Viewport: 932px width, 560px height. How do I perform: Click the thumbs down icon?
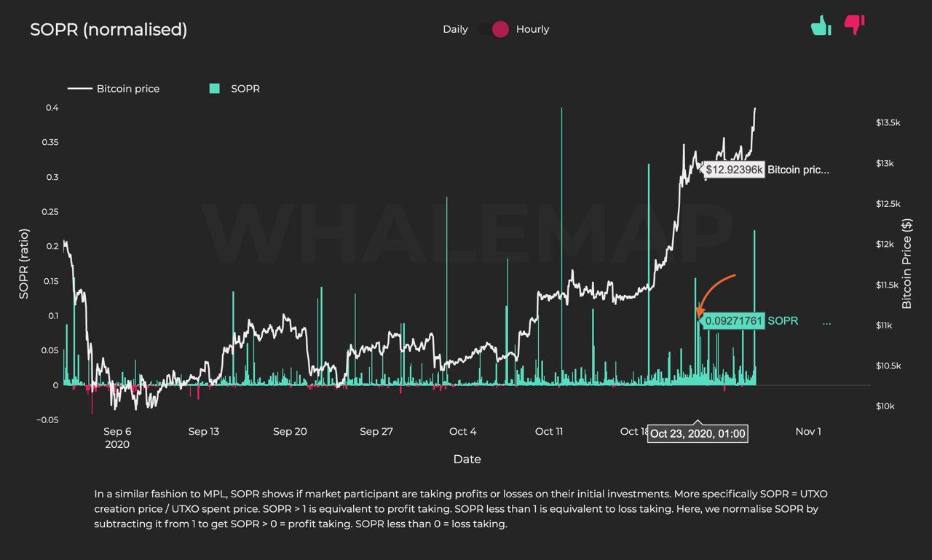pyautogui.click(x=854, y=25)
